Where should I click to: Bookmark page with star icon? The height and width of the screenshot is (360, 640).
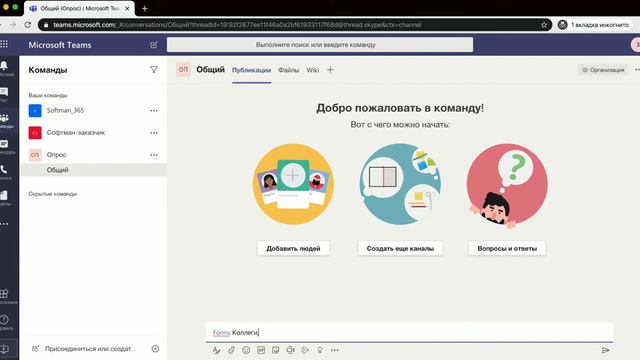point(544,25)
